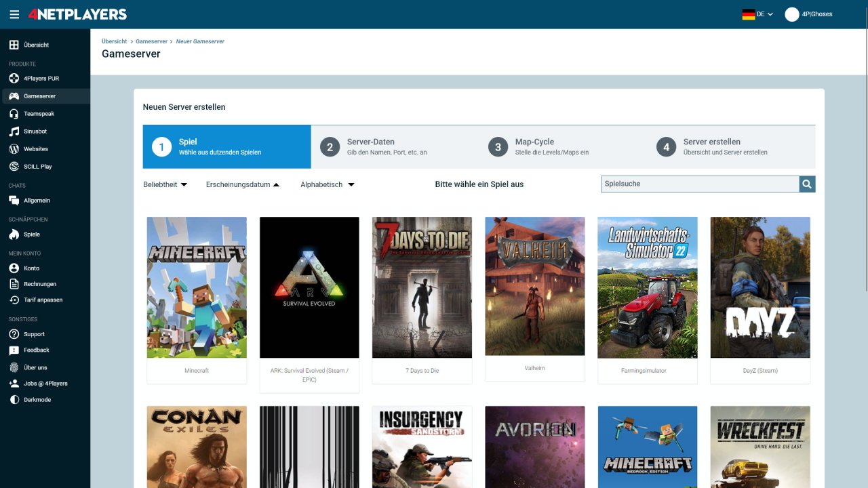Image resolution: width=868 pixels, height=488 pixels.
Task: Click the Übersicht dashboard icon
Action: (x=14, y=45)
